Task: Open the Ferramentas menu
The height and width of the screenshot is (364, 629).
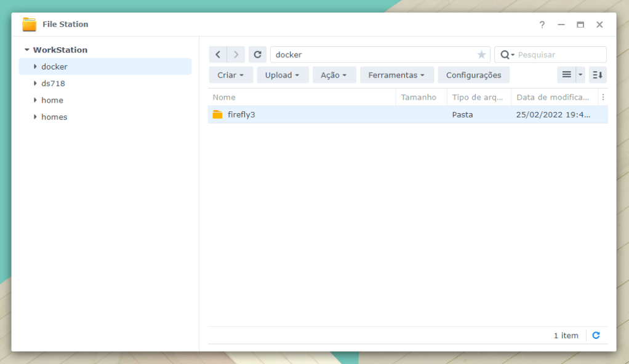Action: [396, 75]
